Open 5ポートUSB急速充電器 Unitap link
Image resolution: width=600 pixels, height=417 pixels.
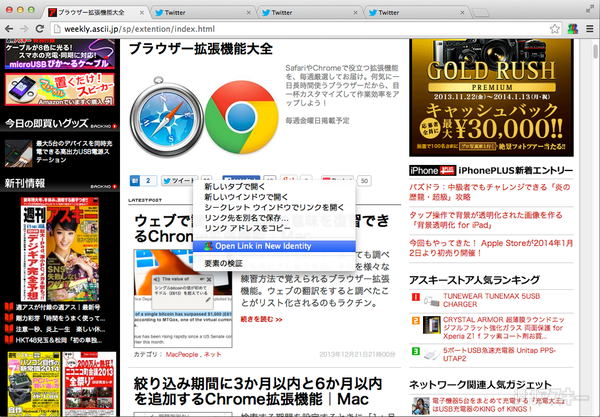tap(499, 355)
